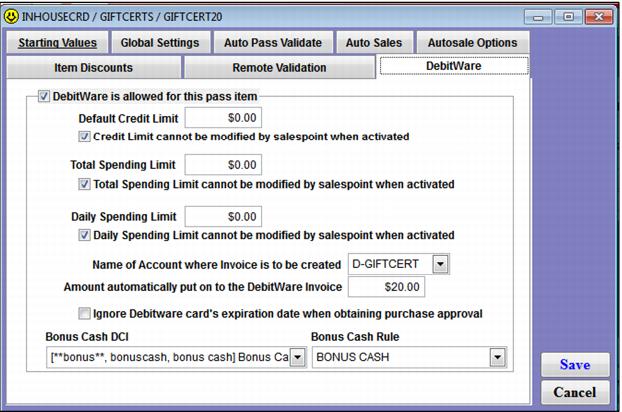Switch to the Item Discounts tab

tap(94, 68)
